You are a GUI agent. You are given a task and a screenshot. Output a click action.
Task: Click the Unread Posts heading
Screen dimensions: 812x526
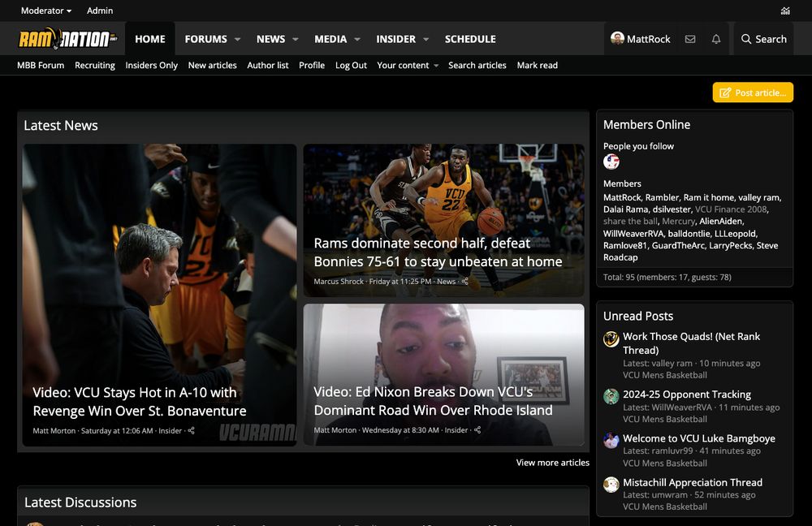point(638,317)
